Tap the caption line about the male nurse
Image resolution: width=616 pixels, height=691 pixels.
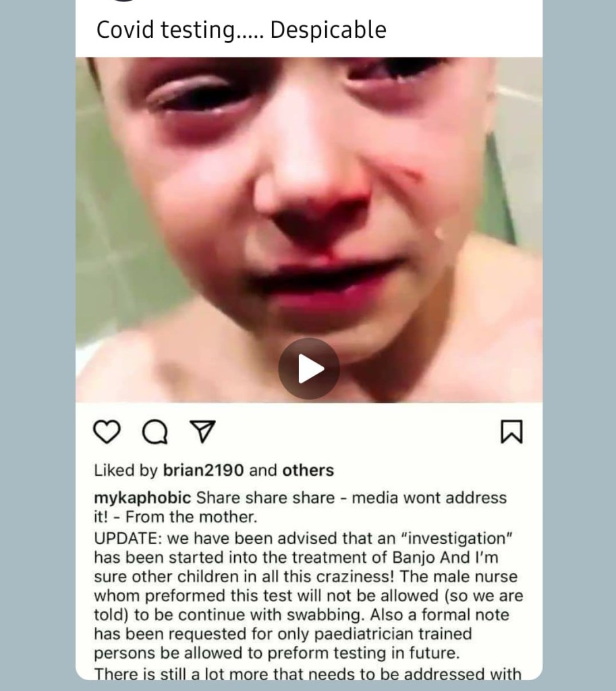click(x=306, y=576)
